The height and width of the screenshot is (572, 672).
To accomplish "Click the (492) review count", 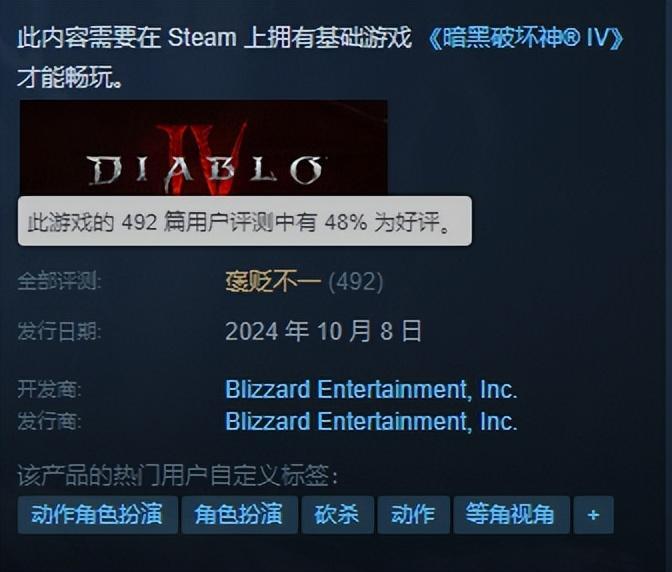I will tap(356, 282).
